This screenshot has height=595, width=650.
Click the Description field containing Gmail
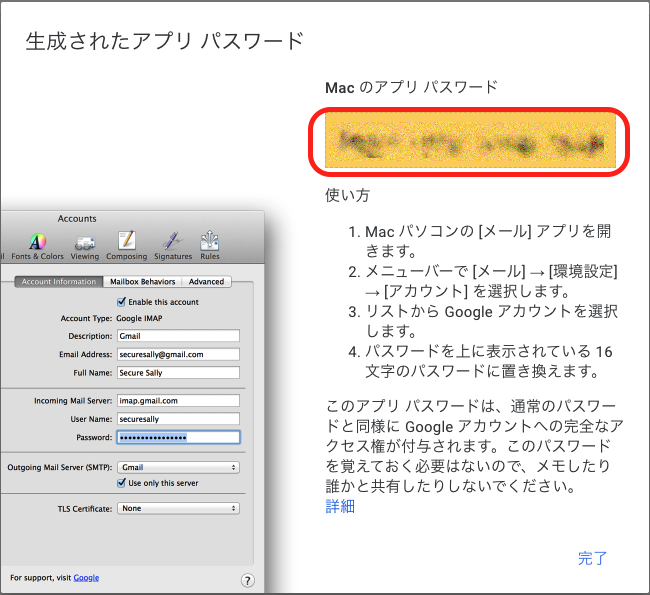tap(178, 336)
